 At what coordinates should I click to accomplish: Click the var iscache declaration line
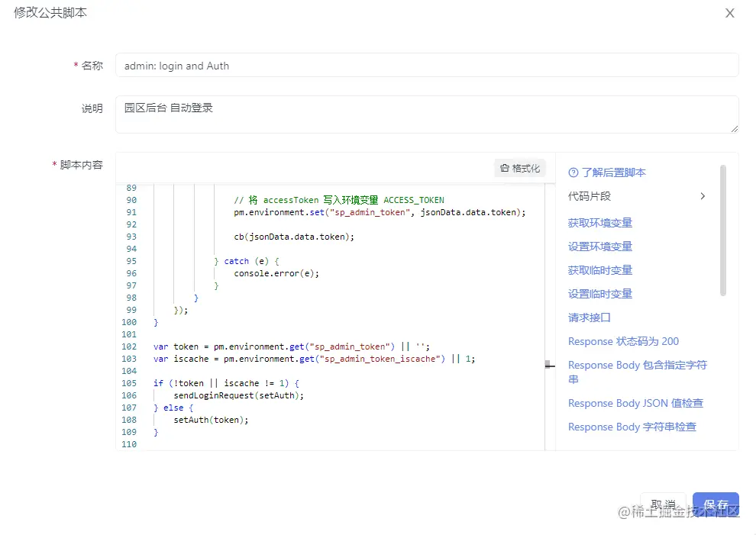pyautogui.click(x=314, y=359)
